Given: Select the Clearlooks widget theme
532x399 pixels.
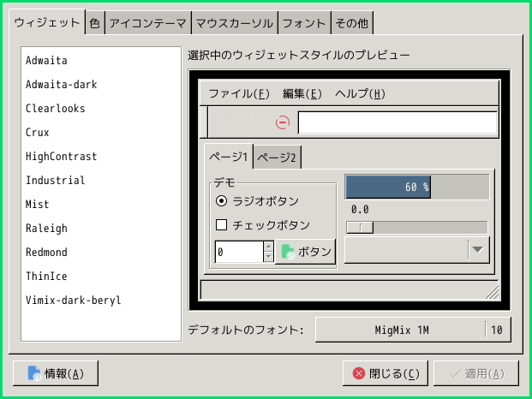Looking at the screenshot, I should [x=101, y=109].
